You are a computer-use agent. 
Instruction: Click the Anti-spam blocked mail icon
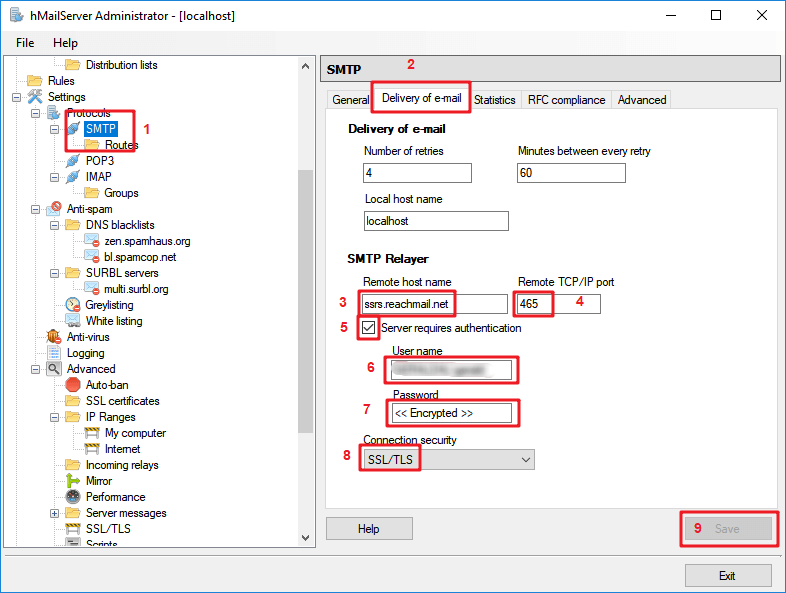click(x=54, y=209)
